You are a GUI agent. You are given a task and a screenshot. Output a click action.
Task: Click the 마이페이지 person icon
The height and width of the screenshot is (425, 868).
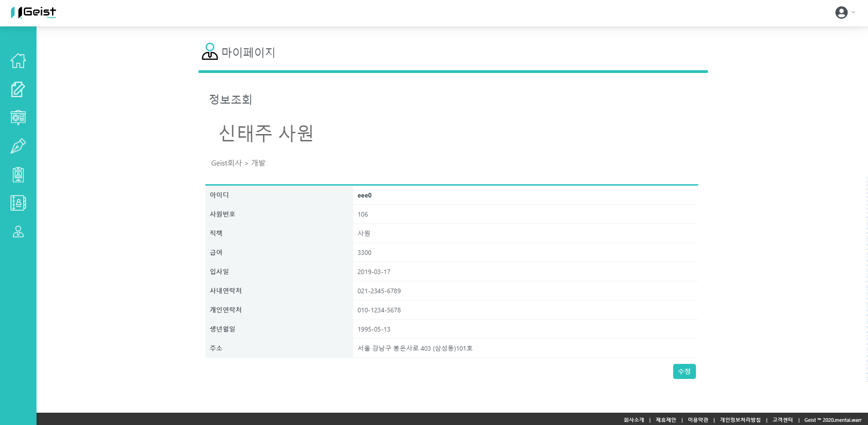[x=209, y=51]
